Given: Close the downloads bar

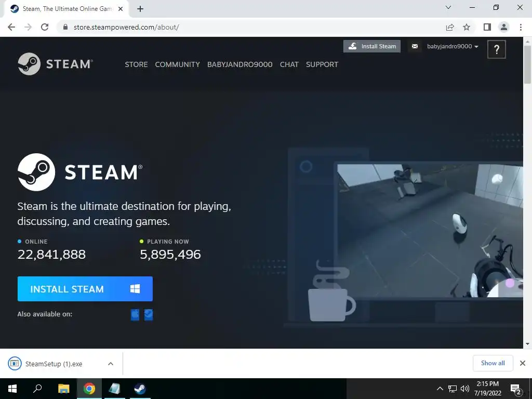Looking at the screenshot, I should coord(523,363).
